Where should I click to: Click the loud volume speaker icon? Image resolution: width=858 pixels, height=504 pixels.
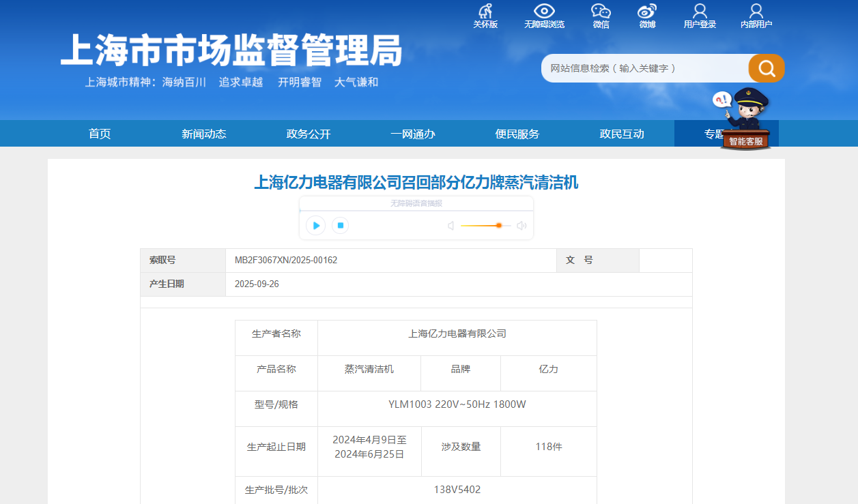tap(521, 226)
